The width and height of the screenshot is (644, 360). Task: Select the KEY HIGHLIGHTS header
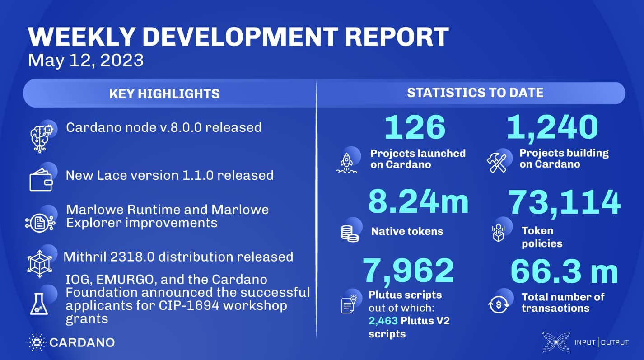[164, 94]
